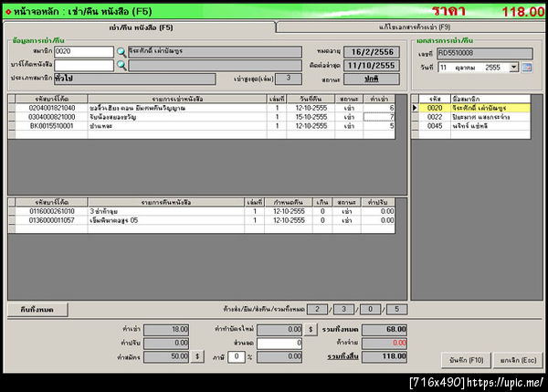The image size is (548, 392).
Task: Click the rental fee total field showing 18.00
Action: 166,329
